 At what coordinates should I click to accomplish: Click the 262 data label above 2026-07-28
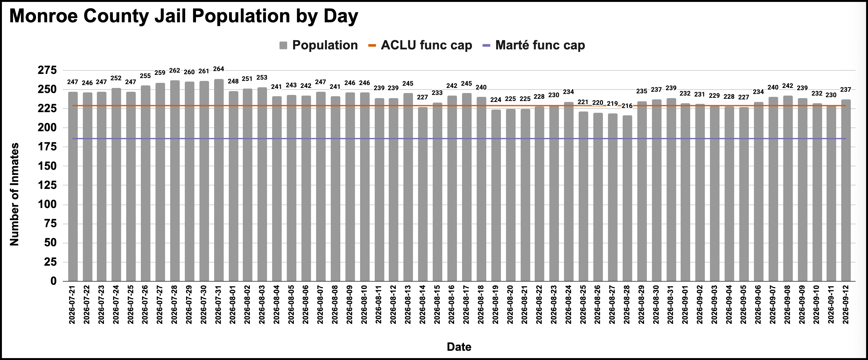(175, 71)
